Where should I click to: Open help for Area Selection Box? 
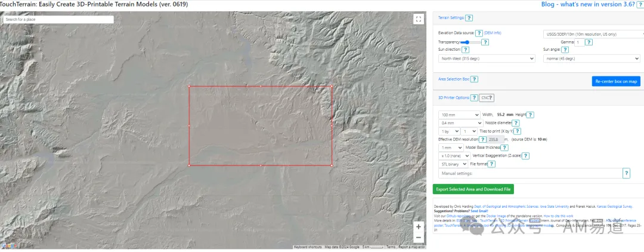474,79
